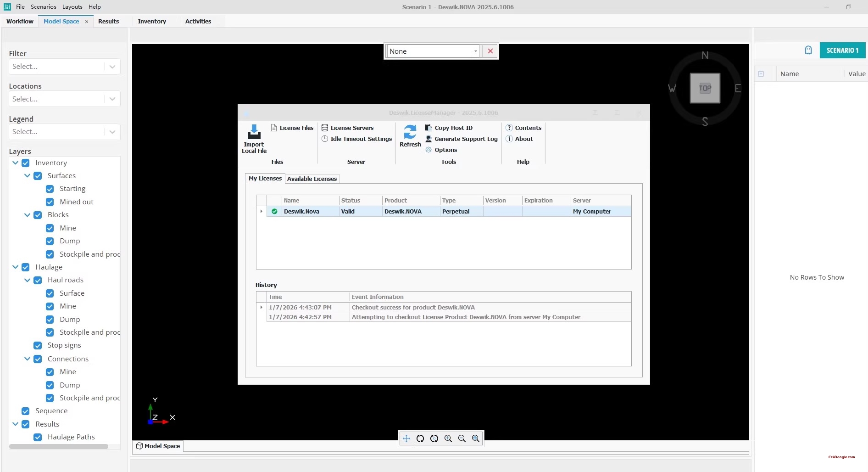The image size is (868, 472).
Task: Open the Scenarios menu
Action: [x=43, y=6]
